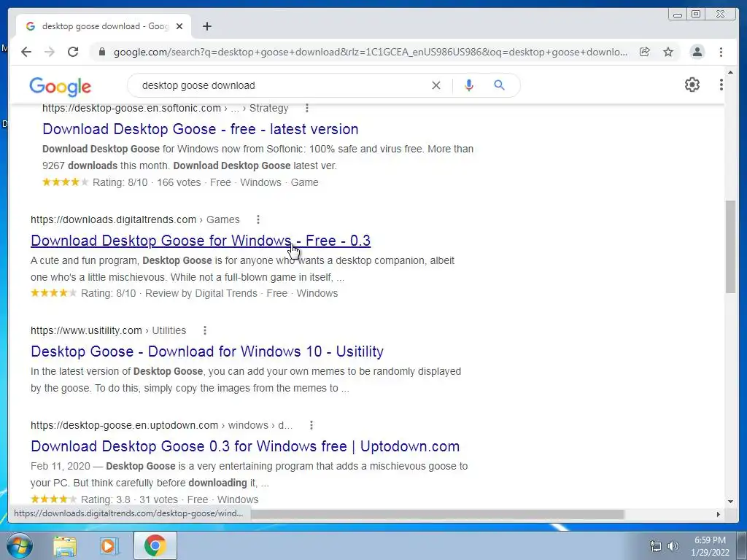The height and width of the screenshot is (560, 747).
Task: Open Digital Trends result's three-dot options
Action: [258, 219]
